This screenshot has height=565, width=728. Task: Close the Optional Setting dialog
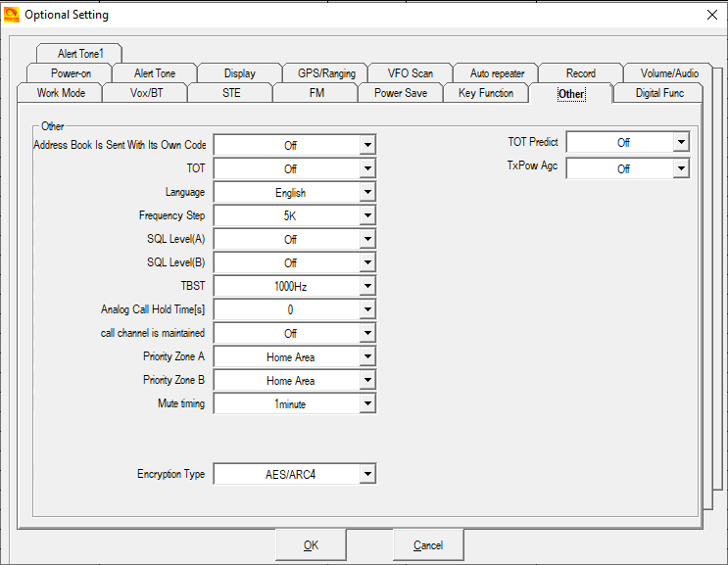click(x=711, y=15)
